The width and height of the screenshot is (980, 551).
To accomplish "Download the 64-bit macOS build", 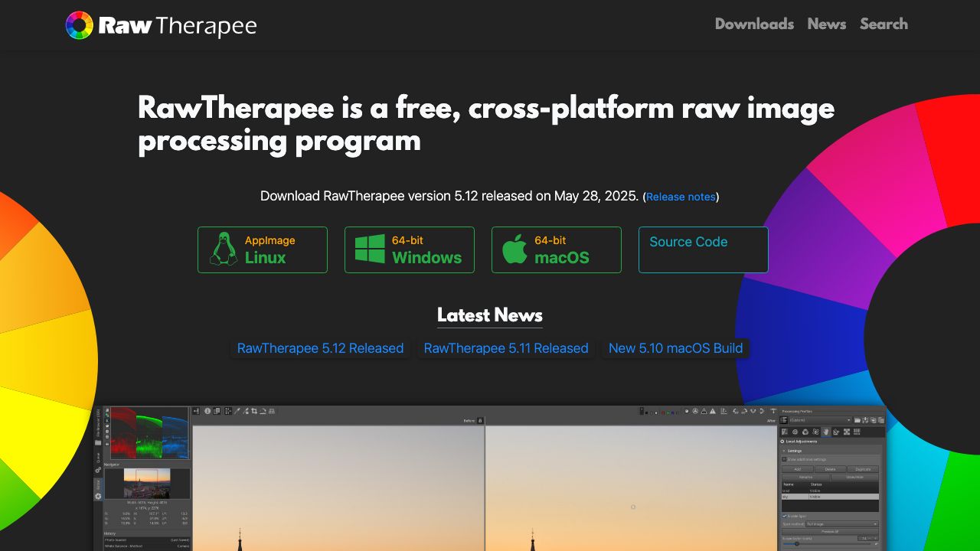I will coord(557,249).
